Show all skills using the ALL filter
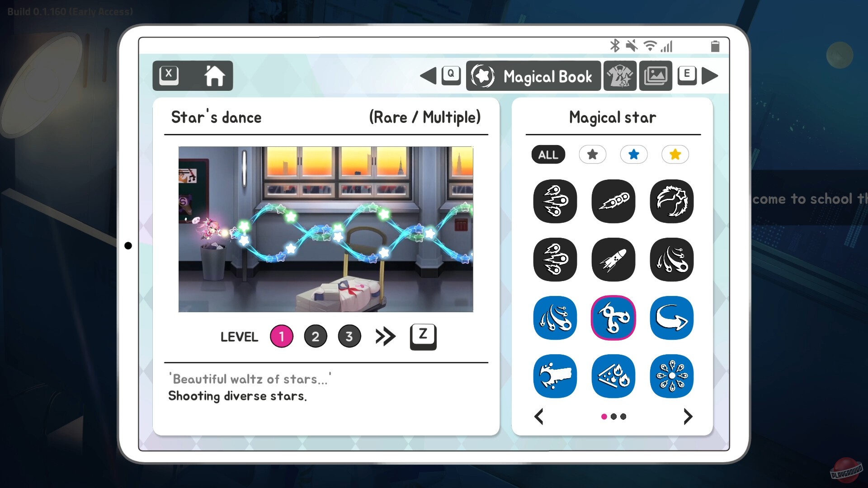This screenshot has width=868, height=488. coord(547,155)
